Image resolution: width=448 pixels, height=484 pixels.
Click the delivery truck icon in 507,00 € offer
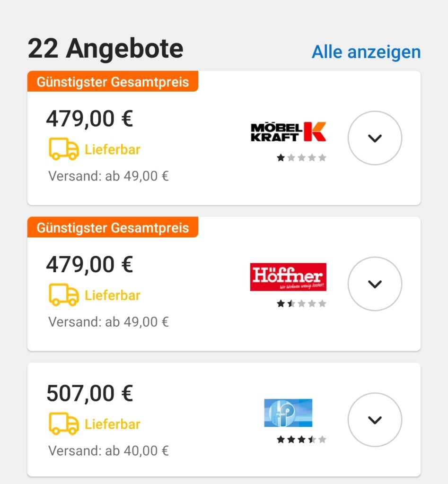click(x=64, y=423)
